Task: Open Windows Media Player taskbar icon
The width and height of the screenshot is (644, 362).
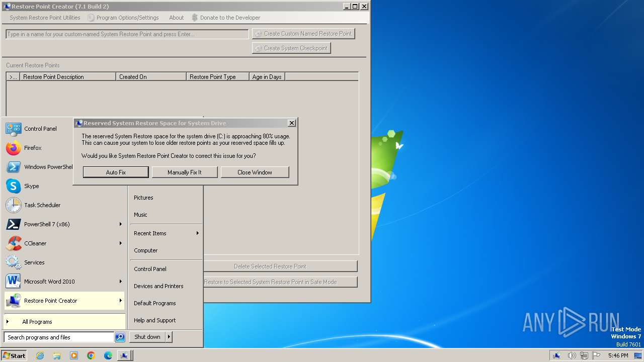Action: point(74,355)
